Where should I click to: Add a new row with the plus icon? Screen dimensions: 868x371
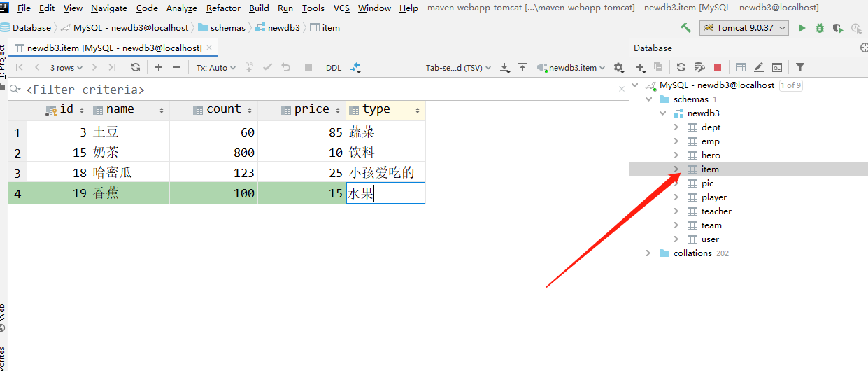click(x=159, y=68)
